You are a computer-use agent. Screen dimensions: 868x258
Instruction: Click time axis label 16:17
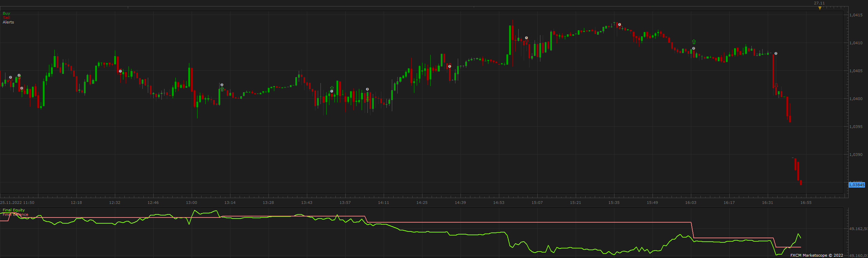tap(729, 203)
